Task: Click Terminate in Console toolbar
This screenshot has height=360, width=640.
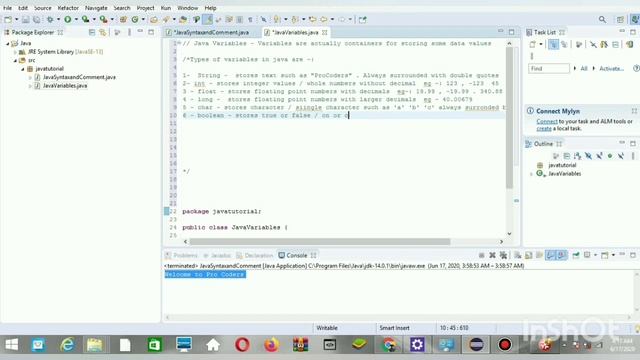Action: (x=482, y=255)
